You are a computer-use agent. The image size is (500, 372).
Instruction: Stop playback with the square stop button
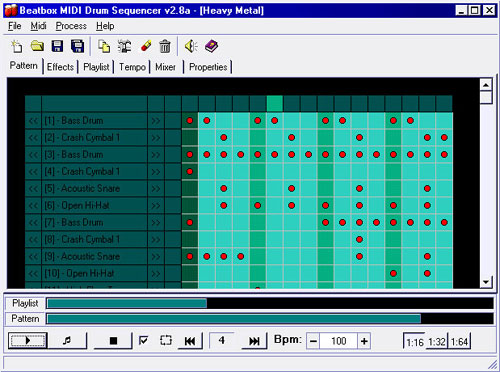[113, 340]
